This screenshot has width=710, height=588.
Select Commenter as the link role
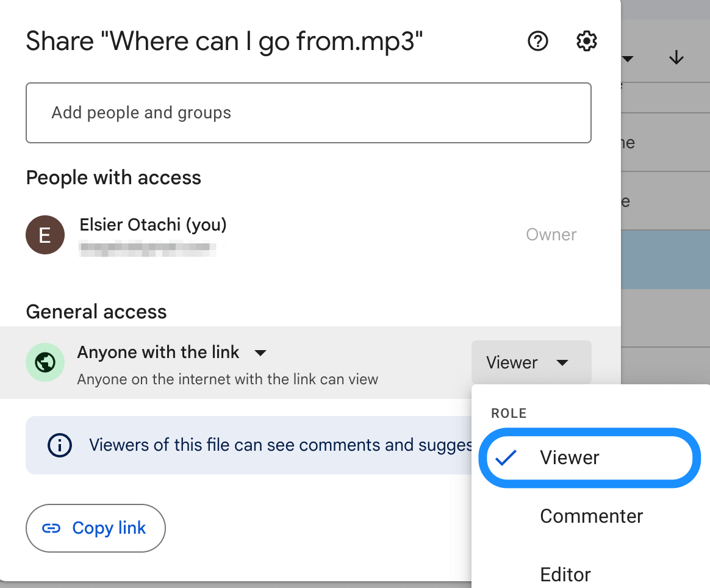click(591, 515)
